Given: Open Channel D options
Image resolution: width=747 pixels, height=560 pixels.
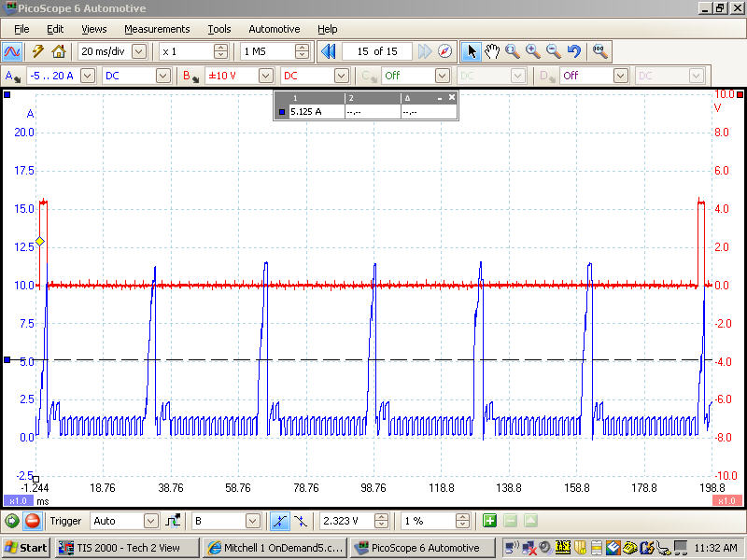Looking at the screenshot, I should click(547, 76).
